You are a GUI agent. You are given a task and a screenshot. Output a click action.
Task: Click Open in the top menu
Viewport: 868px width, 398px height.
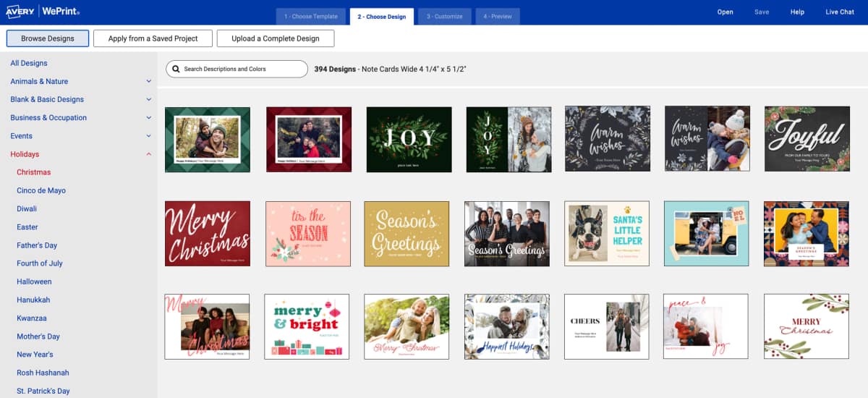point(725,12)
